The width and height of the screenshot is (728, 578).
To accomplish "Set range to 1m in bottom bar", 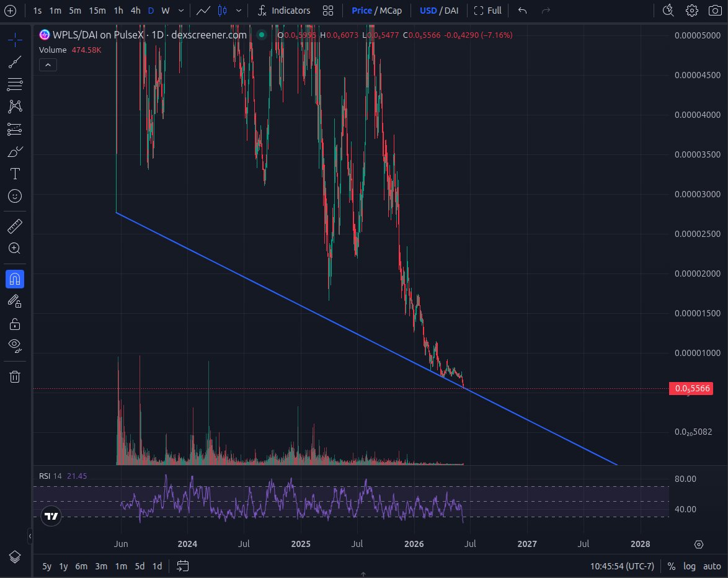I will pyautogui.click(x=121, y=566).
